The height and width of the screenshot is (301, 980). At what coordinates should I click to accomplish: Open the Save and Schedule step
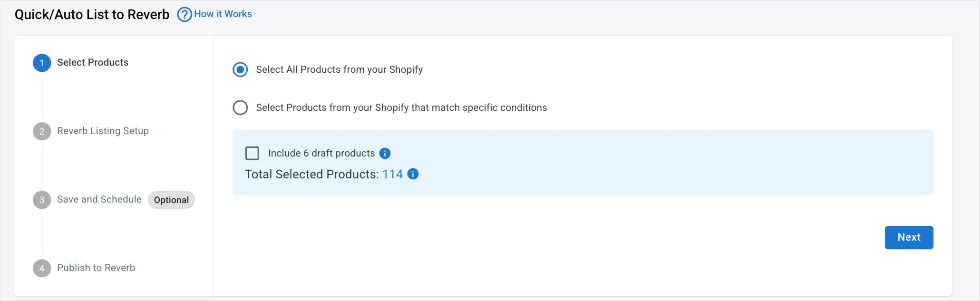[x=99, y=199]
